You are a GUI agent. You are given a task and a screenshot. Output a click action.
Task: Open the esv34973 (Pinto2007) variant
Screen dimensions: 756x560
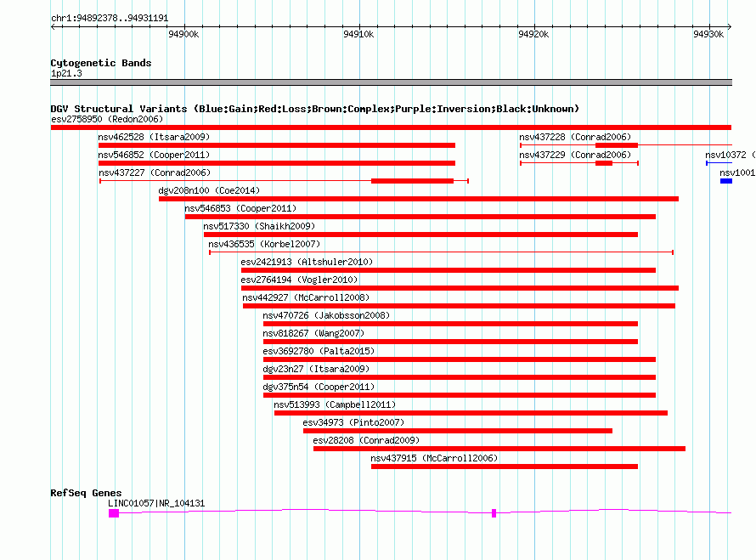[x=458, y=431]
